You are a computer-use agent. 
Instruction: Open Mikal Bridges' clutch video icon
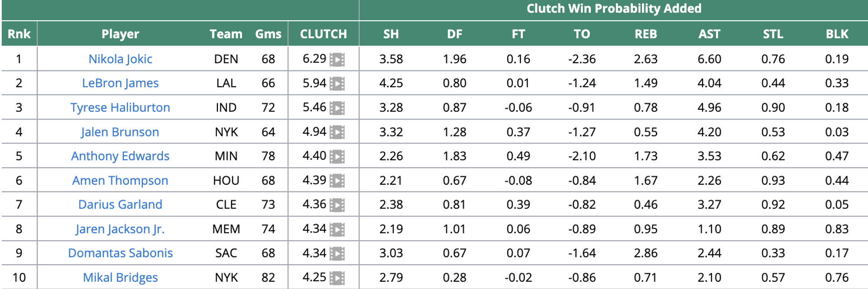pyautogui.click(x=337, y=278)
